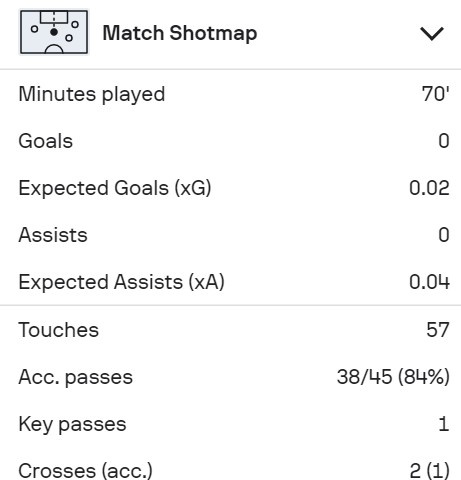Select Expected Assists (xA) label
The image size is (461, 480).
coord(122,282)
